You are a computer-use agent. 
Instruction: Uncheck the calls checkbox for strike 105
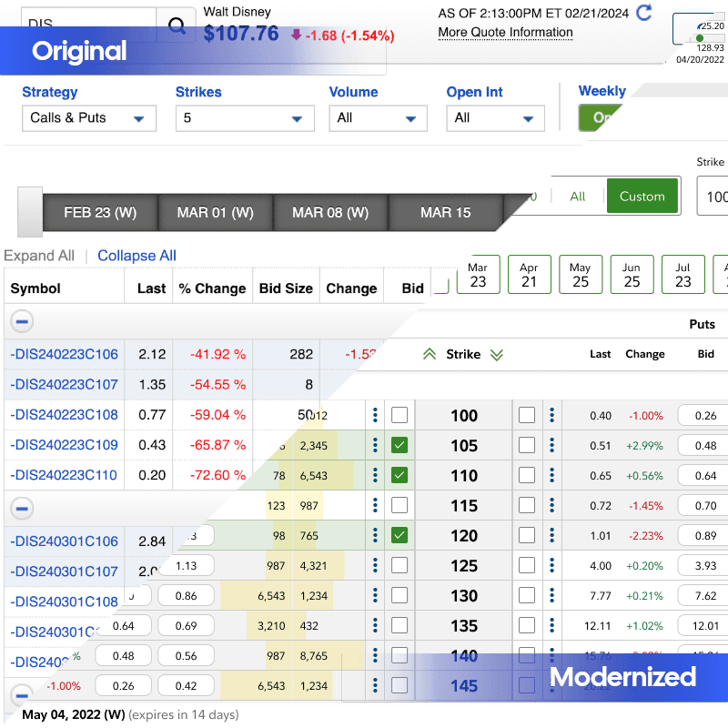pos(399,445)
